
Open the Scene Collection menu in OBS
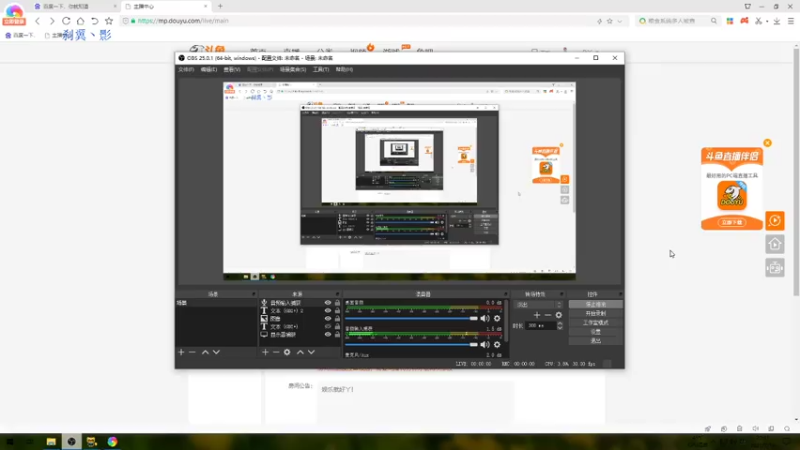pos(292,69)
